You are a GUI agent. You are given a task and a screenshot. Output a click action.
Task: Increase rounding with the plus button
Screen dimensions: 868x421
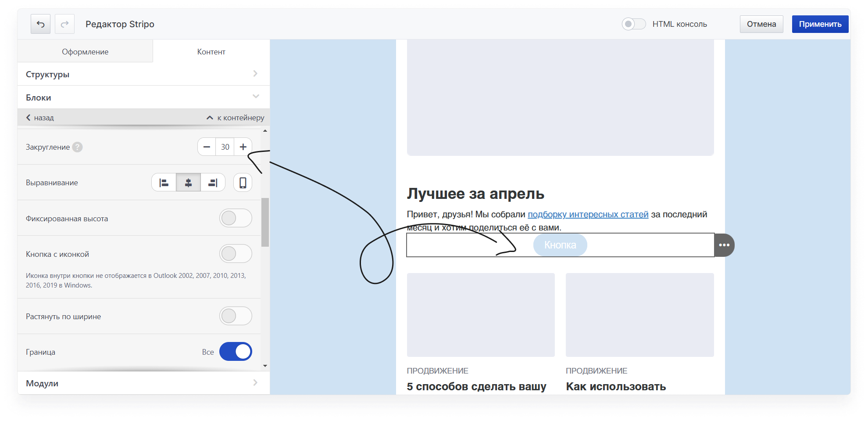(243, 147)
